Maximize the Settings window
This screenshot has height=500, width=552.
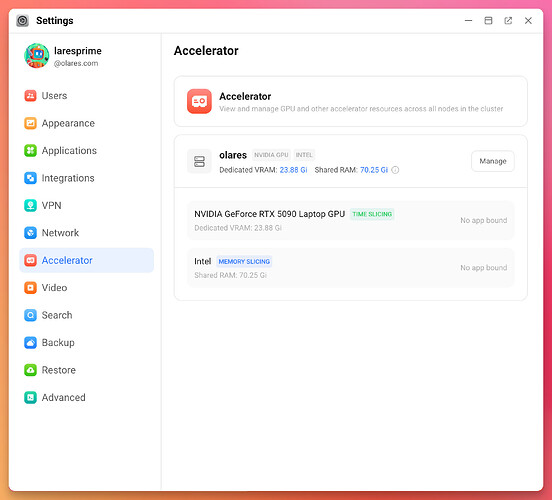pos(488,21)
